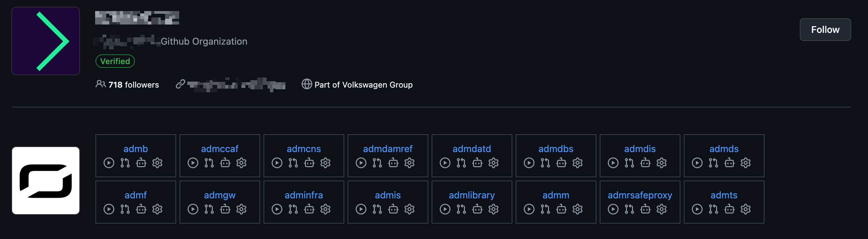Open the admis repository link
The width and height of the screenshot is (868, 239).
[388, 195]
